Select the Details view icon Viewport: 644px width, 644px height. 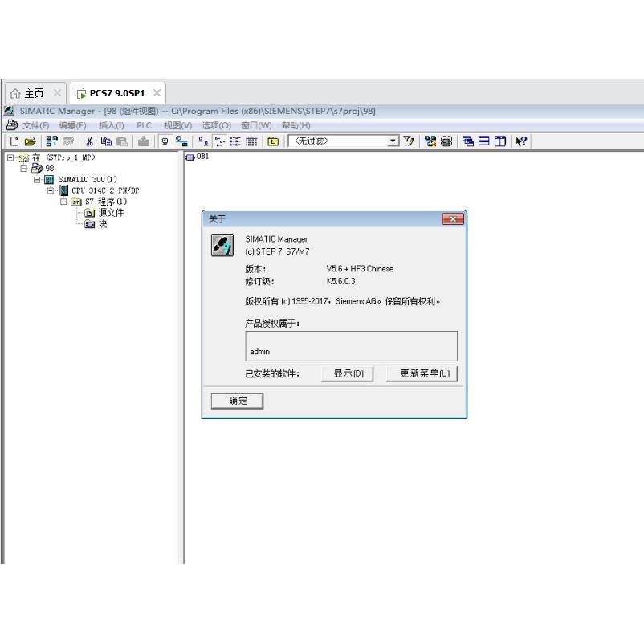[x=251, y=141]
